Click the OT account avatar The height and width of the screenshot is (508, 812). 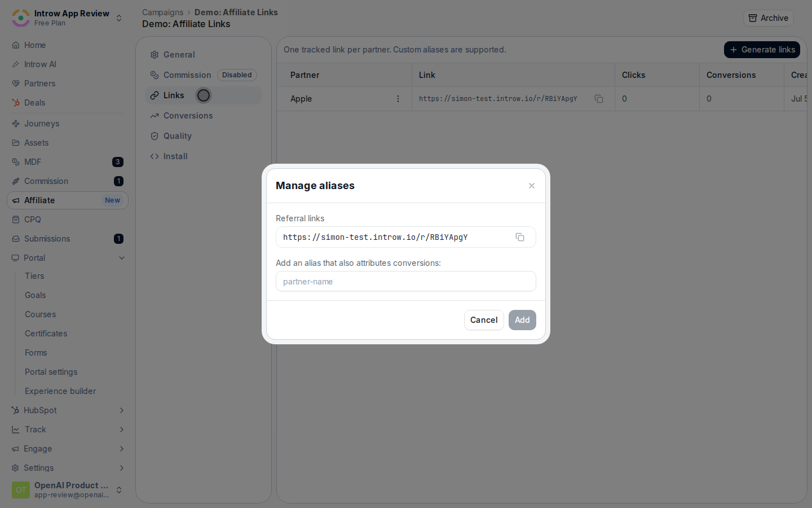pos(21,490)
